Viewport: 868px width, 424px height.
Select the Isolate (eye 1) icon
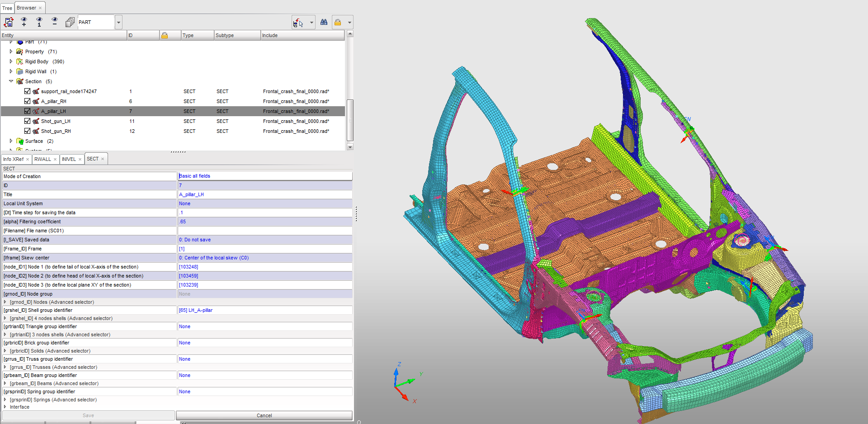(39, 22)
